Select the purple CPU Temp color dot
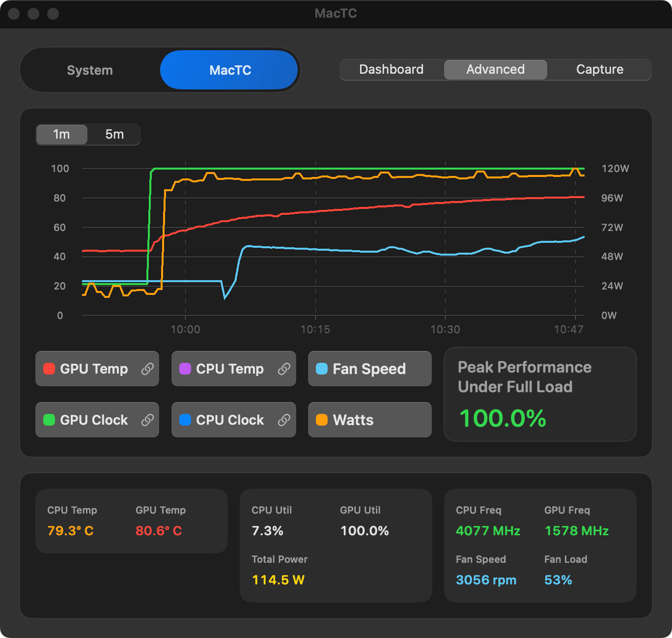Screen dimensions: 672x638 185,369
